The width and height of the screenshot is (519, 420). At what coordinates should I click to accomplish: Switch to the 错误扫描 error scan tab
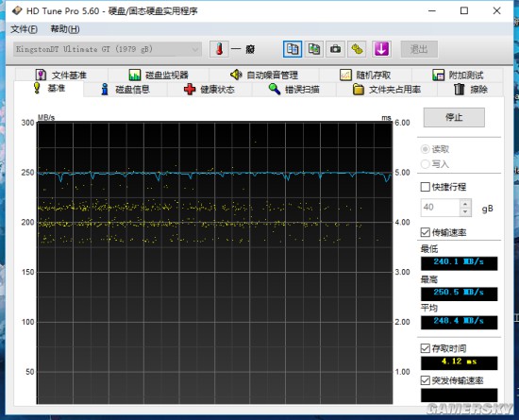293,90
